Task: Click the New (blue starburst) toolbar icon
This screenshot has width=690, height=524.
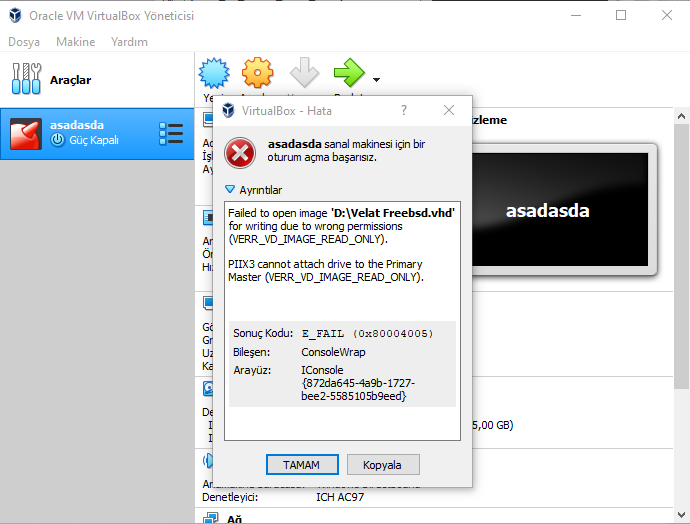Action: pyautogui.click(x=214, y=73)
